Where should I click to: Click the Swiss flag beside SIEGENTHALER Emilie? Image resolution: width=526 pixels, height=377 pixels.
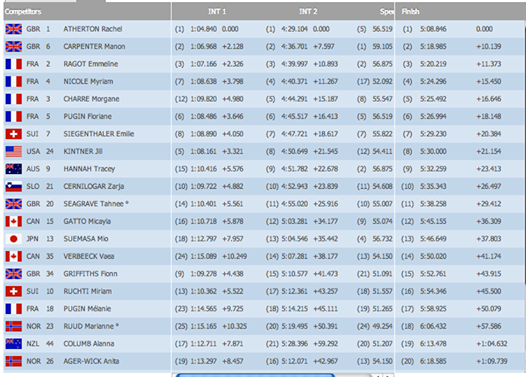14,134
